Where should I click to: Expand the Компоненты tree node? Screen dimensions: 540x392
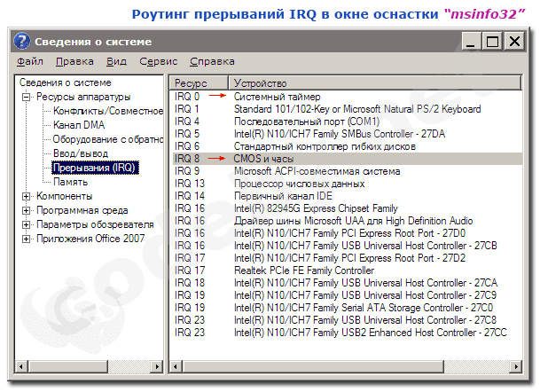(x=27, y=196)
